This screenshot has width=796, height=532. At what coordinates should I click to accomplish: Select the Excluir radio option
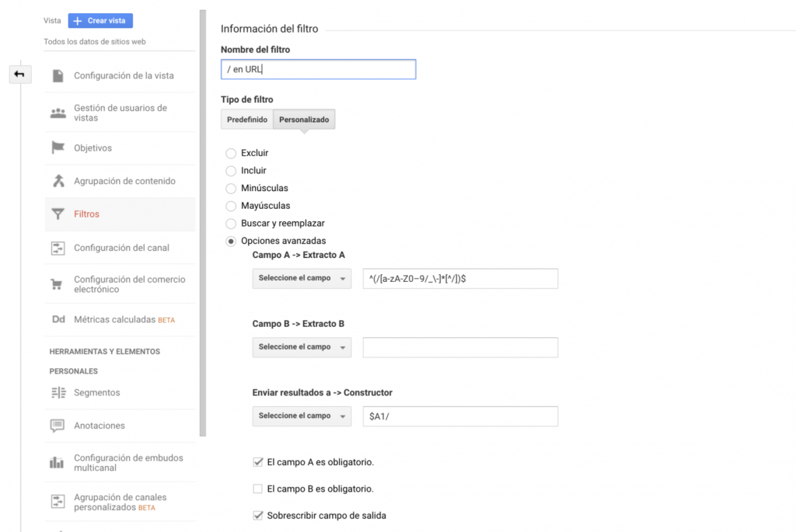click(x=231, y=154)
